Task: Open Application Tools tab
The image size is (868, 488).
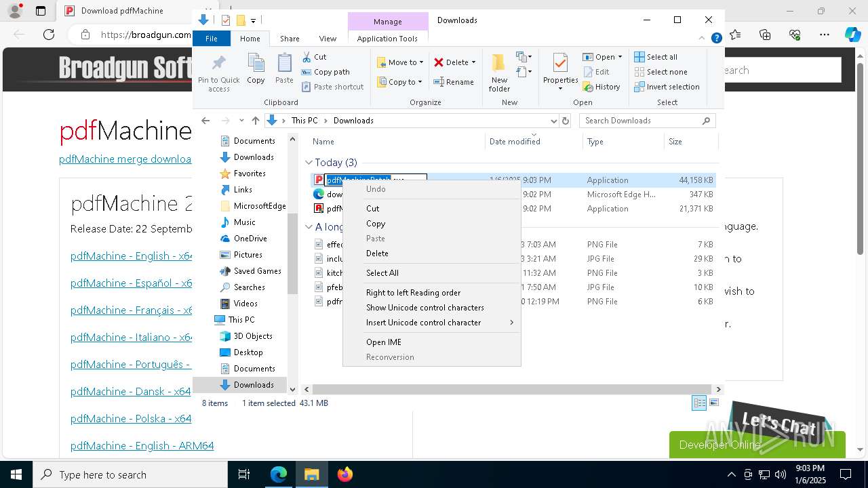Action: [387, 39]
